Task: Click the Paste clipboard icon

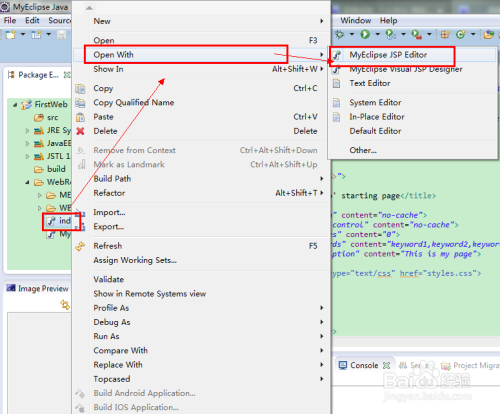Action: point(80,117)
